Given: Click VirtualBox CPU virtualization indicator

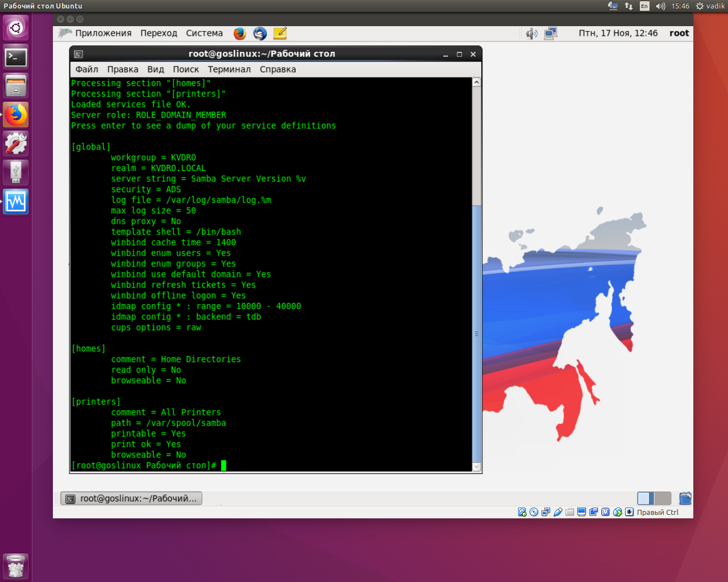Looking at the screenshot, I should click(606, 512).
